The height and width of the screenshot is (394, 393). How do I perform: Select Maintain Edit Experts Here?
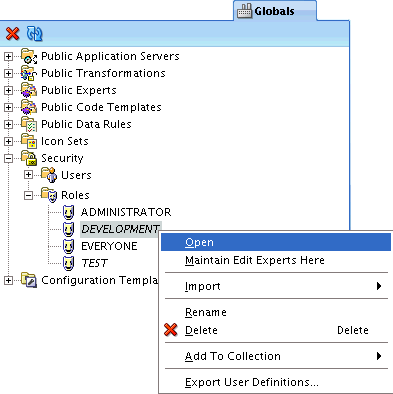coord(276,260)
